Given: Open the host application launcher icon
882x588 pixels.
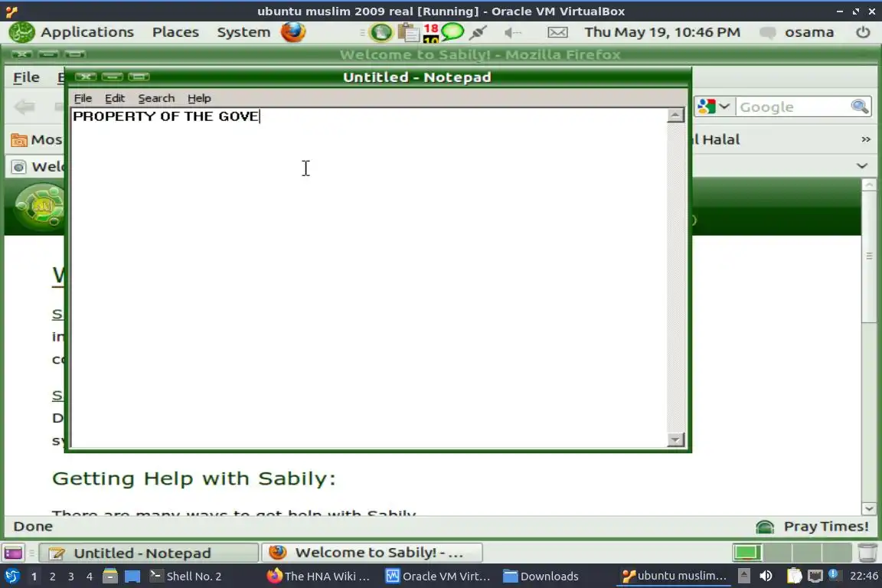Looking at the screenshot, I should click(x=12, y=576).
